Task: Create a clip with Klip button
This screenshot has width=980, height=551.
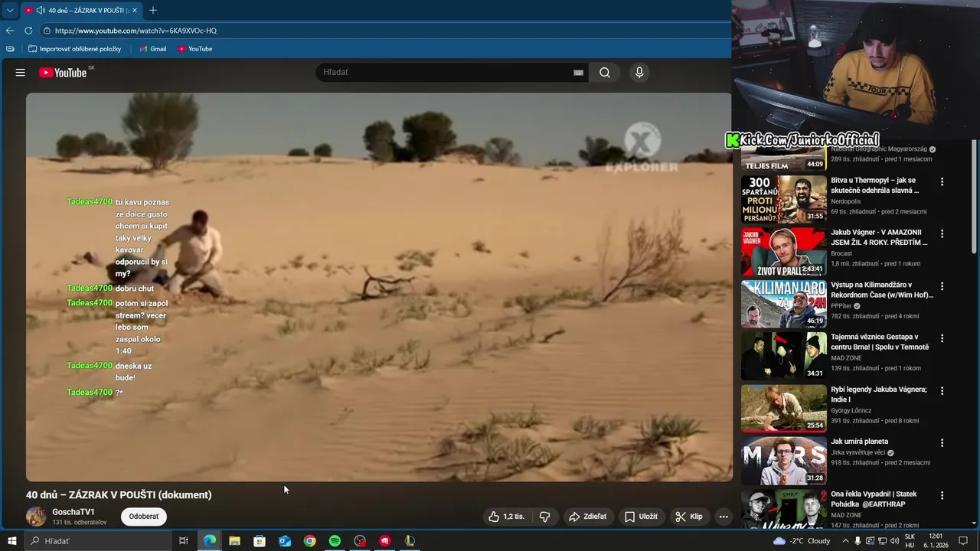Action: (x=688, y=517)
